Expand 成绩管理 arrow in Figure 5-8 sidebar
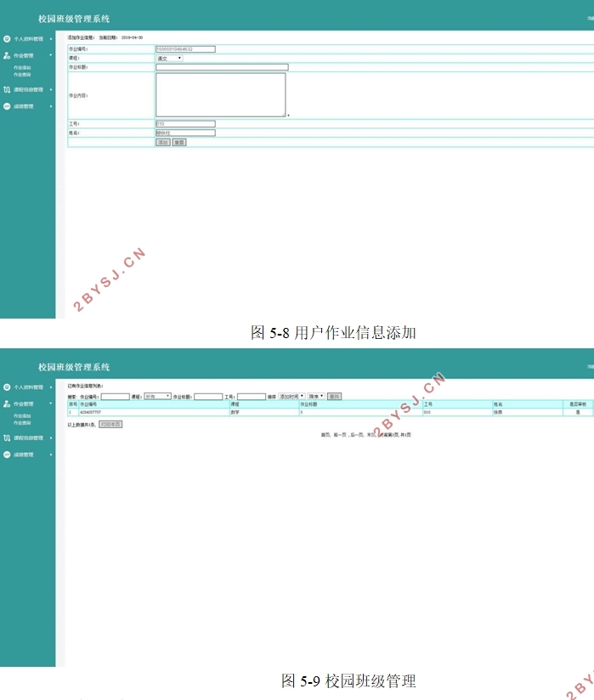594x700 pixels. [x=51, y=106]
